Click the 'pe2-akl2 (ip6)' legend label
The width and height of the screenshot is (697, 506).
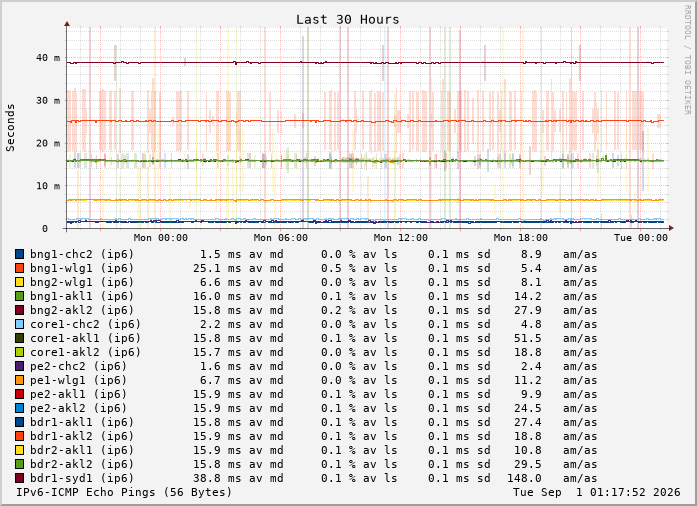(x=78, y=408)
